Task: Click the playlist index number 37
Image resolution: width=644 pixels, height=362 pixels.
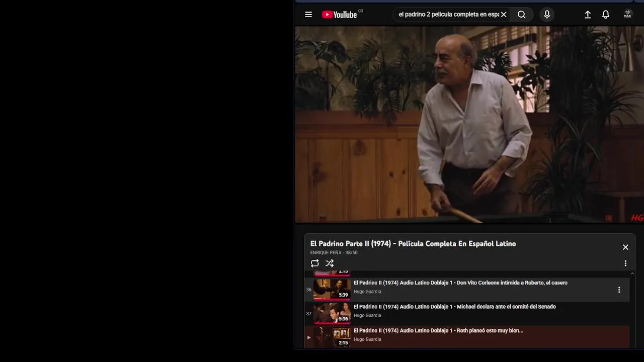Action: 309,314
